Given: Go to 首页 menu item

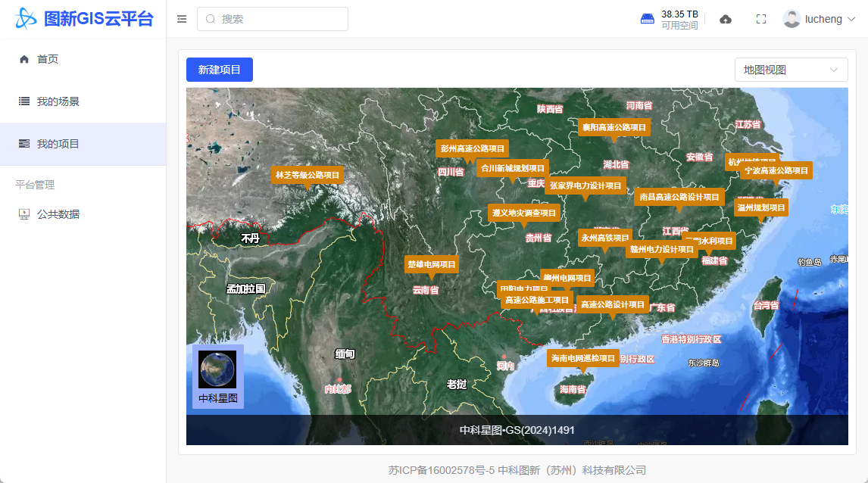Looking at the screenshot, I should [x=48, y=59].
